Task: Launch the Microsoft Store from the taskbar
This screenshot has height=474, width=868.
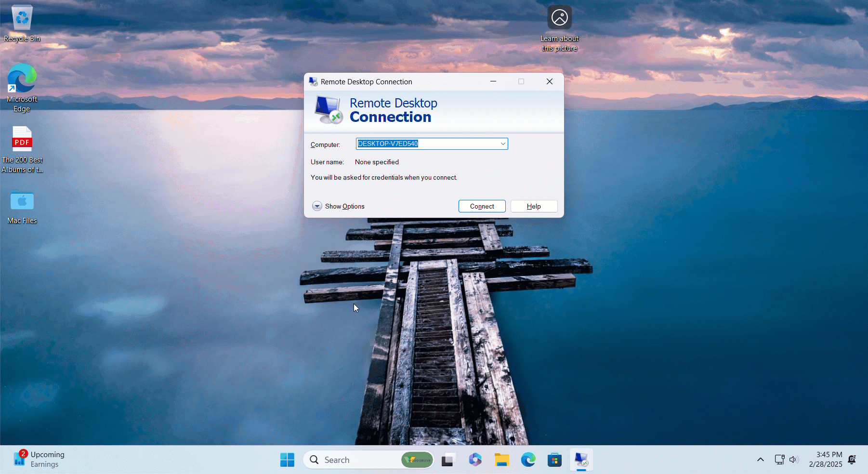Action: pyautogui.click(x=554, y=460)
